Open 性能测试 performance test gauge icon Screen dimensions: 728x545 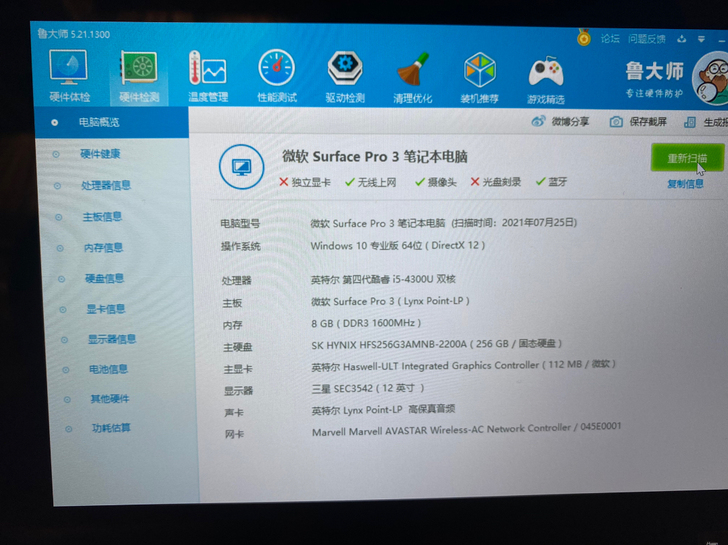pos(277,68)
